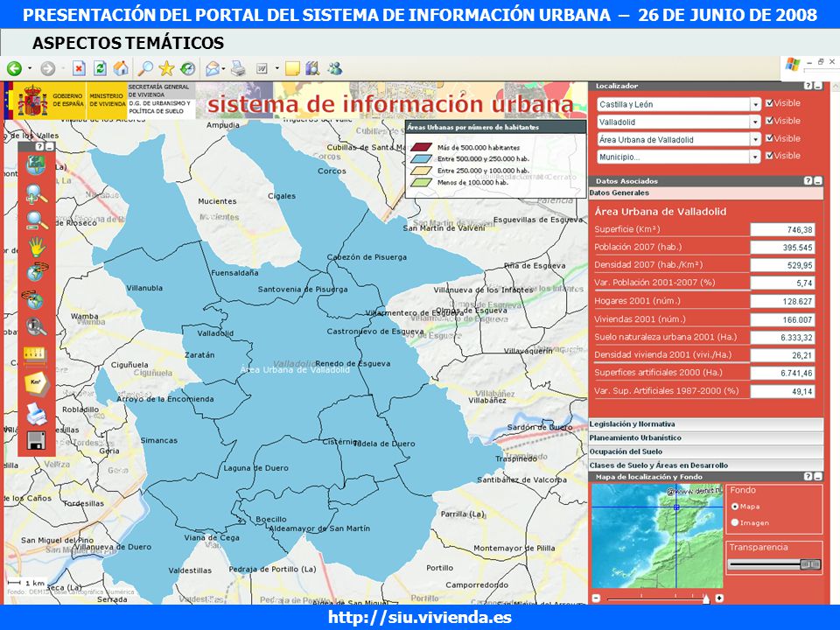Screen dimensions: 840x630
Task: Go to next map extent globe
Action: [34, 299]
